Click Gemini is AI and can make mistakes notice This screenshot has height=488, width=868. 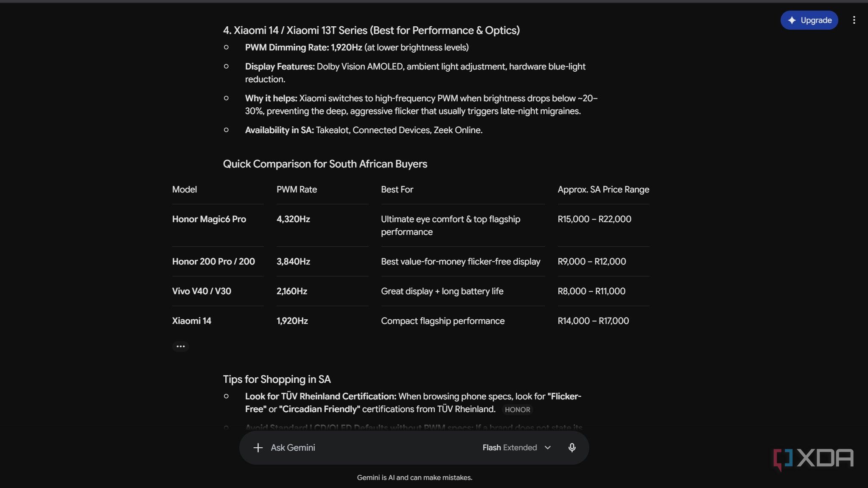[x=414, y=478]
